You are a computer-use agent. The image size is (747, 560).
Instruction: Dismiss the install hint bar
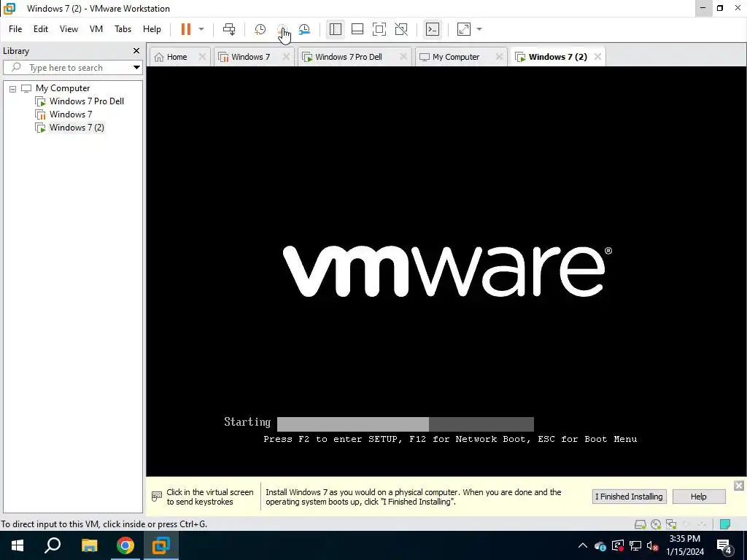739,485
